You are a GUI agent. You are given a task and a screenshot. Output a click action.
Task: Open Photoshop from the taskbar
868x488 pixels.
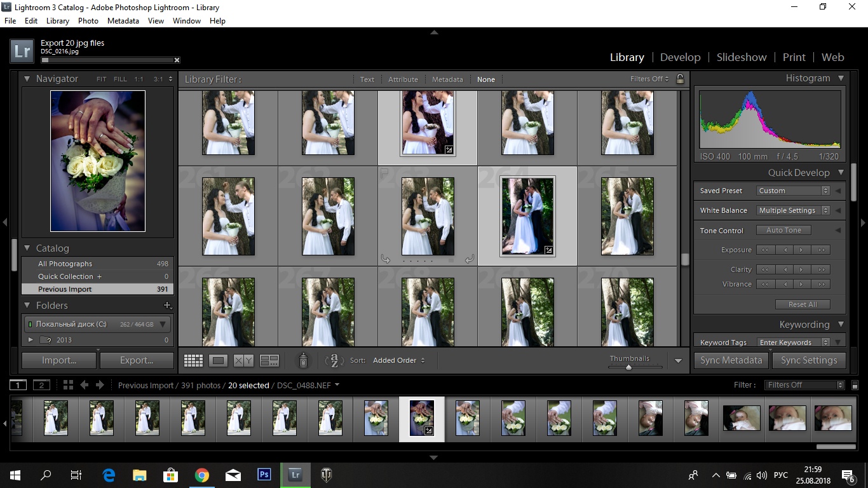(x=264, y=475)
